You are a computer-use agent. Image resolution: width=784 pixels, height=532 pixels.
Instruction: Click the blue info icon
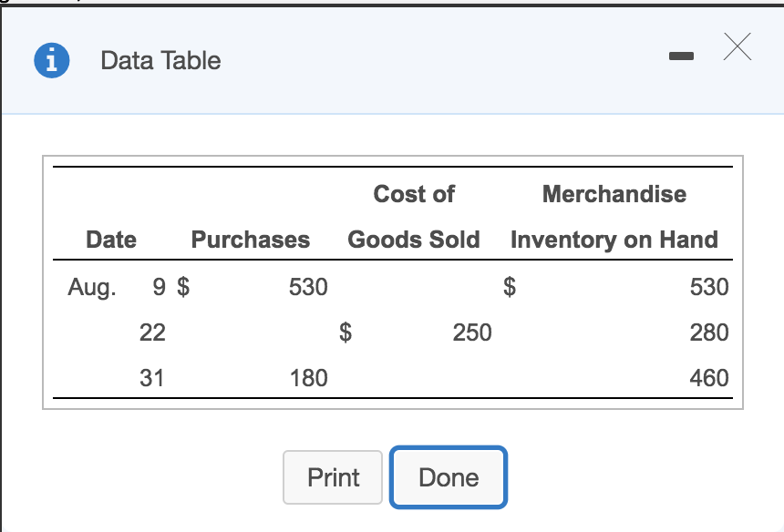53,60
